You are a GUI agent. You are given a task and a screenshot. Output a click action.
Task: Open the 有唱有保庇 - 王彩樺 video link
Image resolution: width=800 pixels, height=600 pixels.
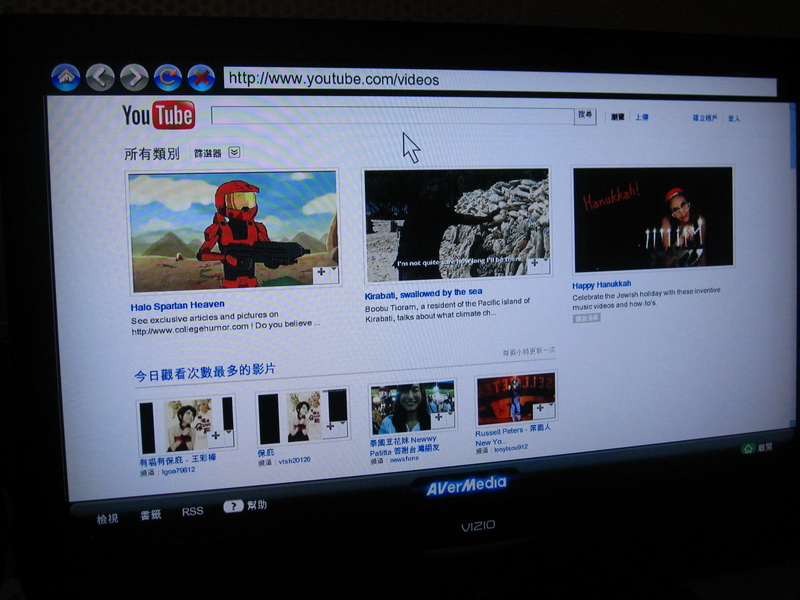click(178, 460)
